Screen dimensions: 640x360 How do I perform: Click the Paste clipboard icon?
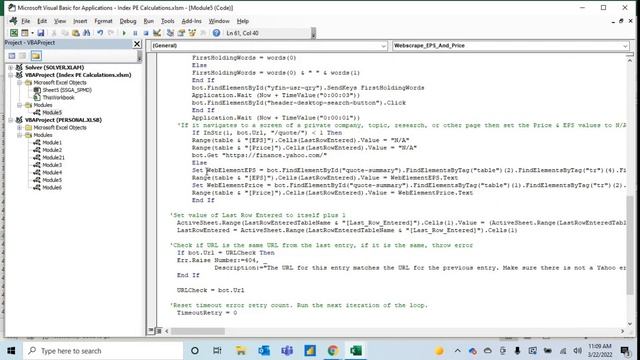point(76,33)
